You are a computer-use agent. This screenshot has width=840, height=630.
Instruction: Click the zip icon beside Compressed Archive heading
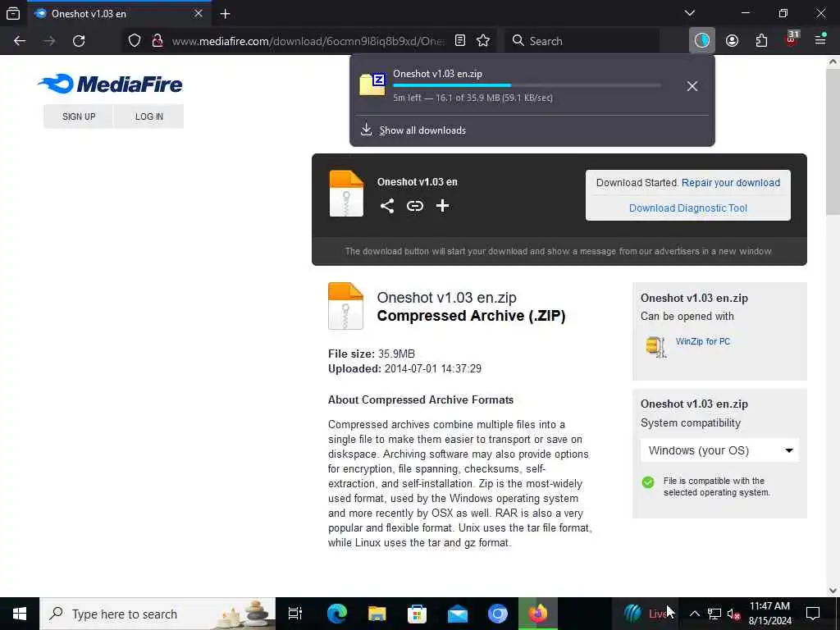[345, 306]
